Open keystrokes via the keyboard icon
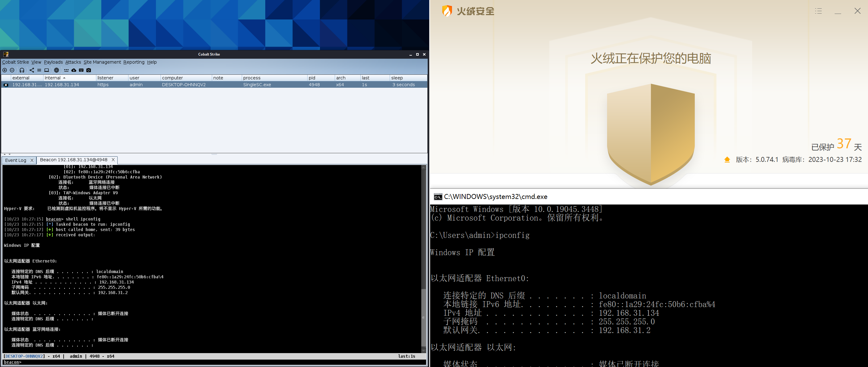 pyautogui.click(x=81, y=70)
